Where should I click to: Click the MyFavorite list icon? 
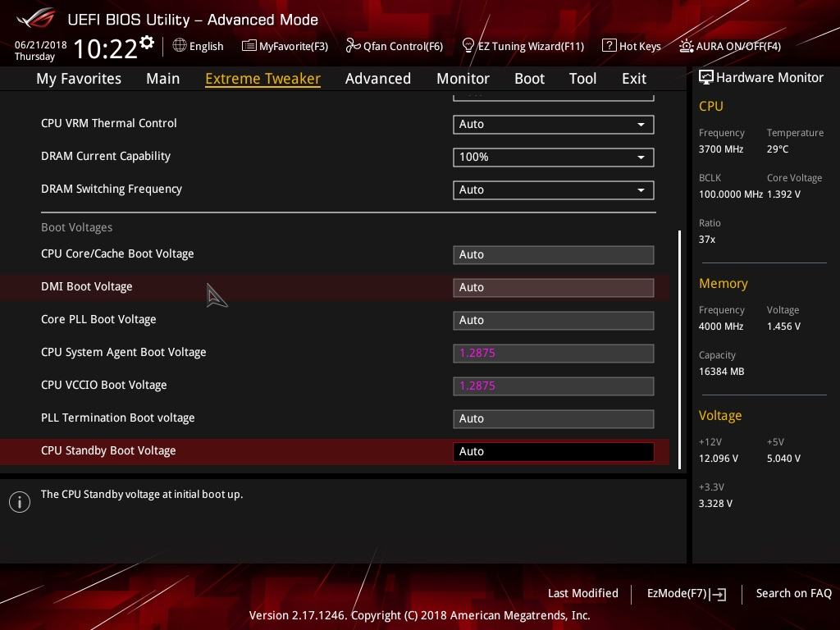coord(249,46)
